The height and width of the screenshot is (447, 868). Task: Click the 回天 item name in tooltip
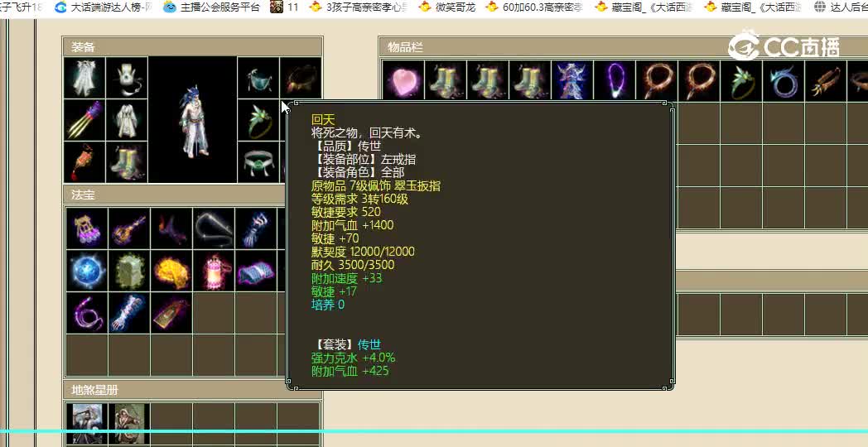323,119
